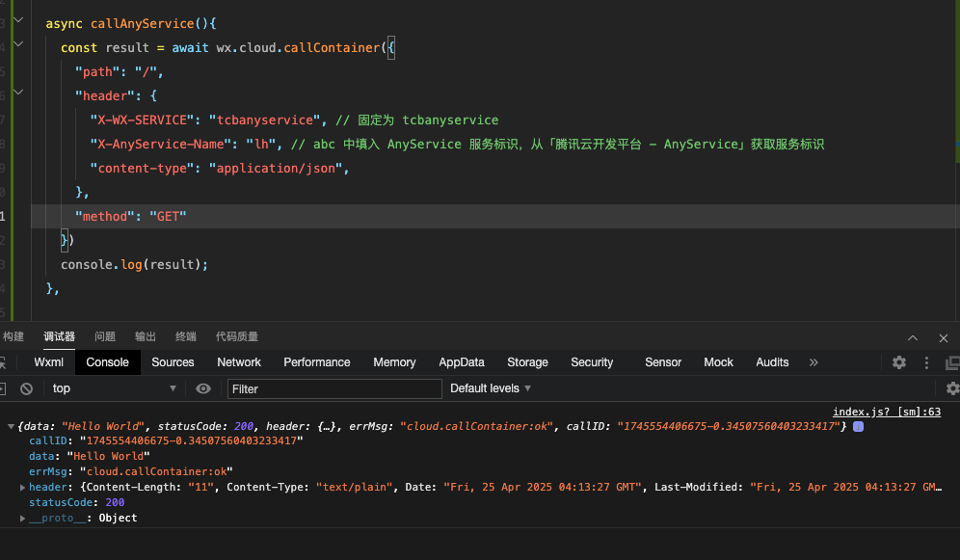The image size is (960, 560).
Task: Open the 问题 panel tab
Action: (105, 336)
